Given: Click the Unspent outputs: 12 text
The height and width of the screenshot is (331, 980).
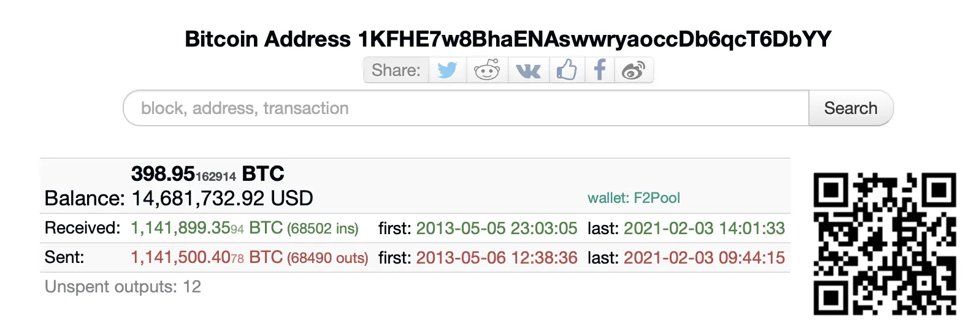Looking at the screenshot, I should pos(123,287).
